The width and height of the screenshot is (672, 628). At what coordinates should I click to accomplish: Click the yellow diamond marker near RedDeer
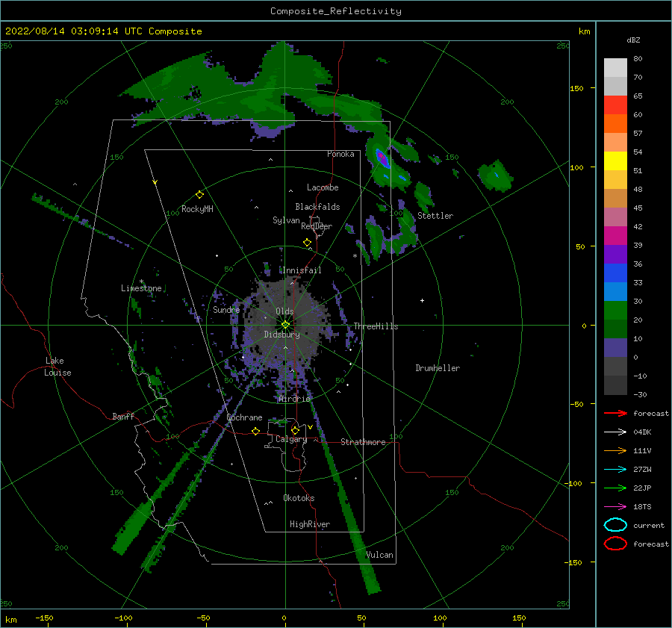click(307, 243)
